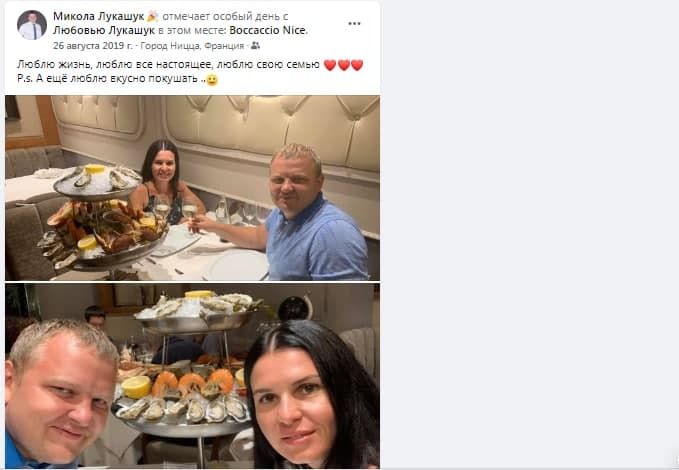Click the first red heart emoji
The width and height of the screenshot is (679, 470).
tap(330, 65)
